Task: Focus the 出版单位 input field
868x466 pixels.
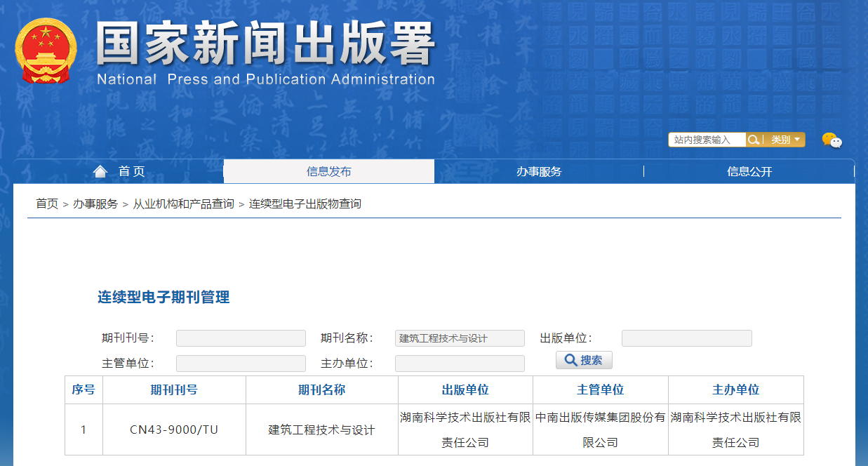Action: pyautogui.click(x=686, y=338)
